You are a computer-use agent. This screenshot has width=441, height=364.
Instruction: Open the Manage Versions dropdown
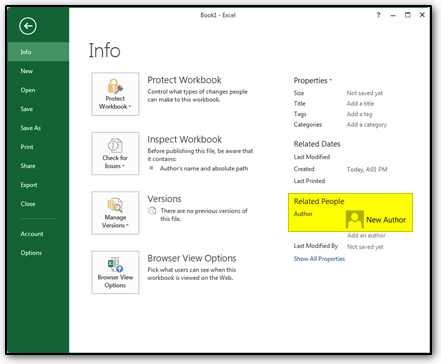tap(115, 213)
